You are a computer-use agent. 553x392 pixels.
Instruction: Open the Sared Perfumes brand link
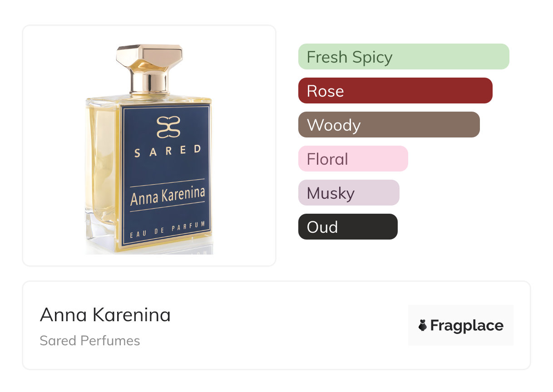click(x=90, y=341)
